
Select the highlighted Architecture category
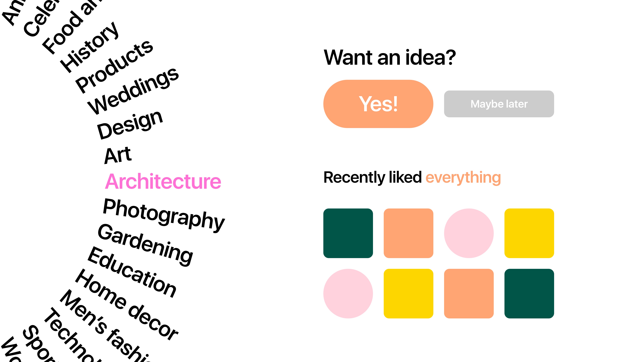coord(163,181)
